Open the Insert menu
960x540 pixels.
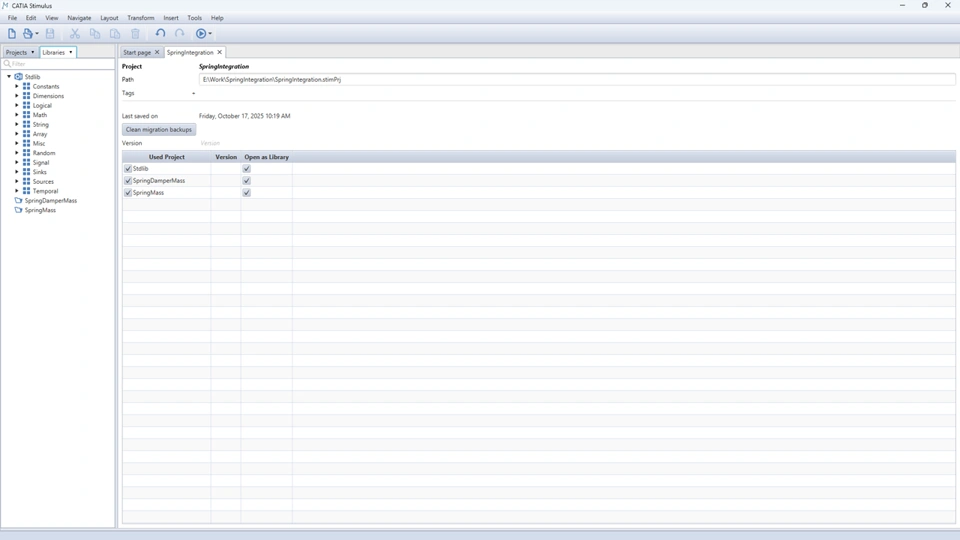171,18
